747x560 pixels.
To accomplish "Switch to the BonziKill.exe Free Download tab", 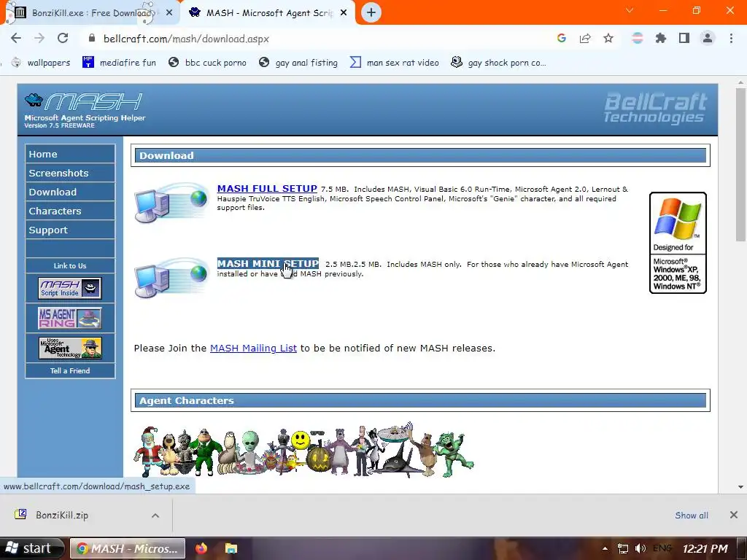I will (90, 13).
